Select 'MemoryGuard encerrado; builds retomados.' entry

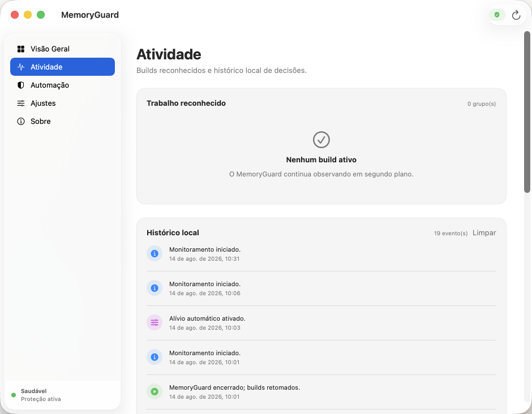pos(321,392)
